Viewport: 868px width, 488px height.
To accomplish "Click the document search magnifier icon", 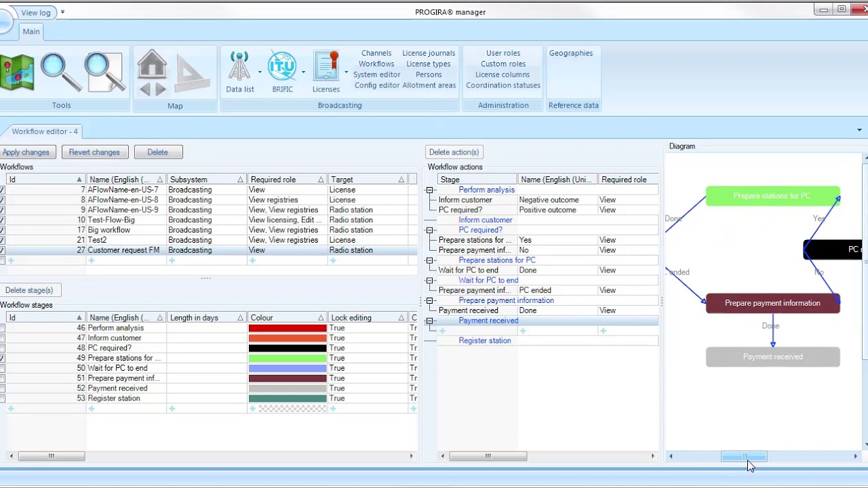I will point(105,72).
